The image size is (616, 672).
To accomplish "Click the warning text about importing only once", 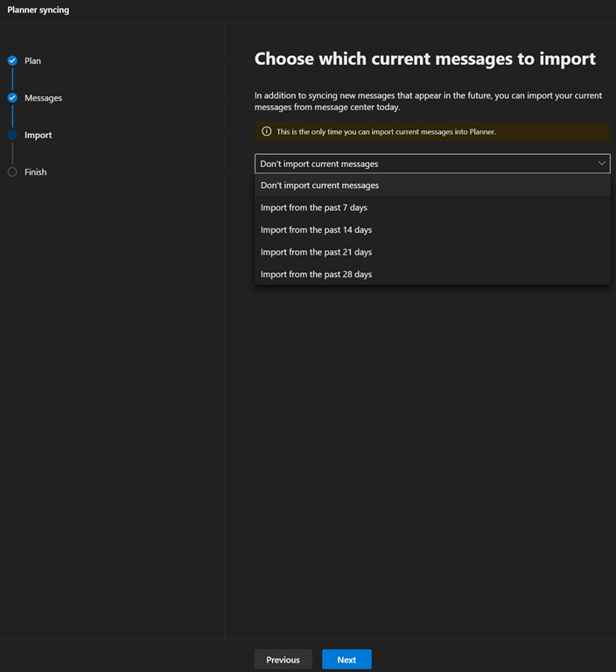I will point(386,131).
